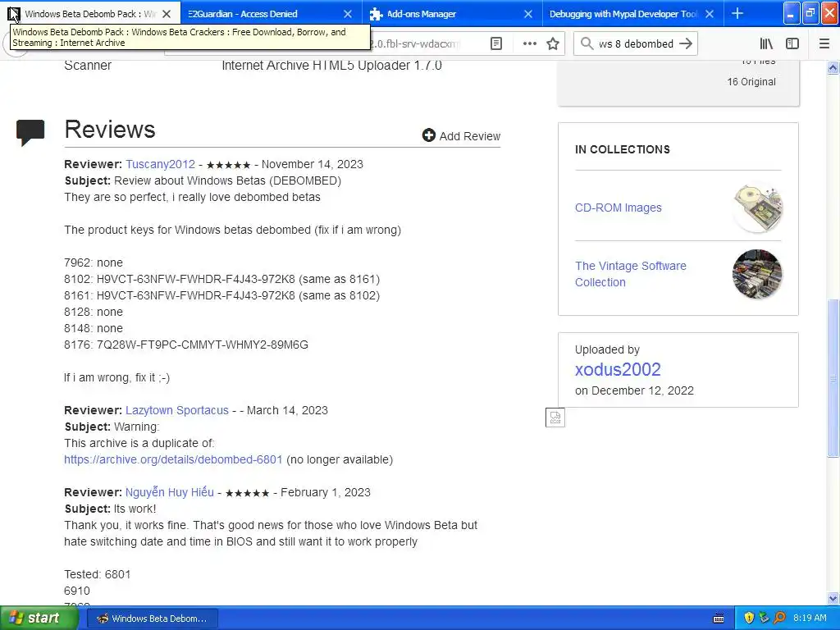Screen dimensions: 840x630
Task: Click the keyboard icon in taskbar
Action: [719, 619]
